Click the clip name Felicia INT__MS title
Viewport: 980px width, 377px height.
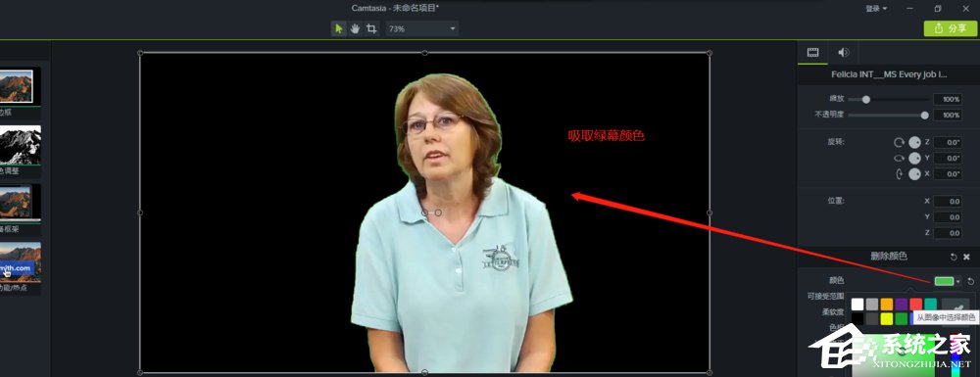(889, 74)
